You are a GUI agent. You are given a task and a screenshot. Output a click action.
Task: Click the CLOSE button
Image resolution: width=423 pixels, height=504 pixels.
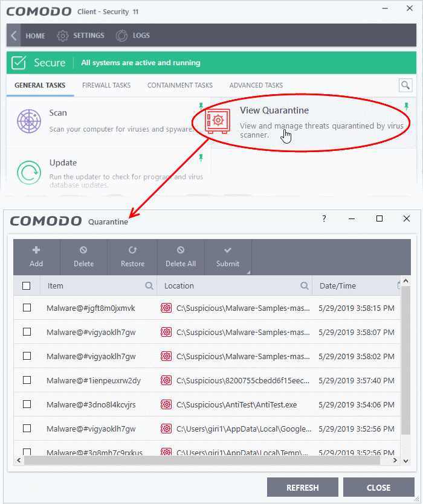pyautogui.click(x=378, y=487)
